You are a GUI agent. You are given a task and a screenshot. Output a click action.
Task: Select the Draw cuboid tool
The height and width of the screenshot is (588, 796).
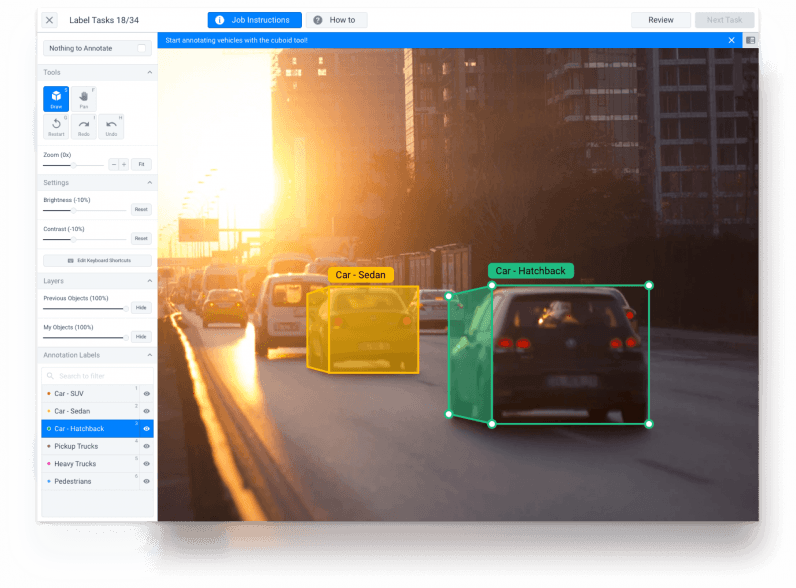coord(56,98)
